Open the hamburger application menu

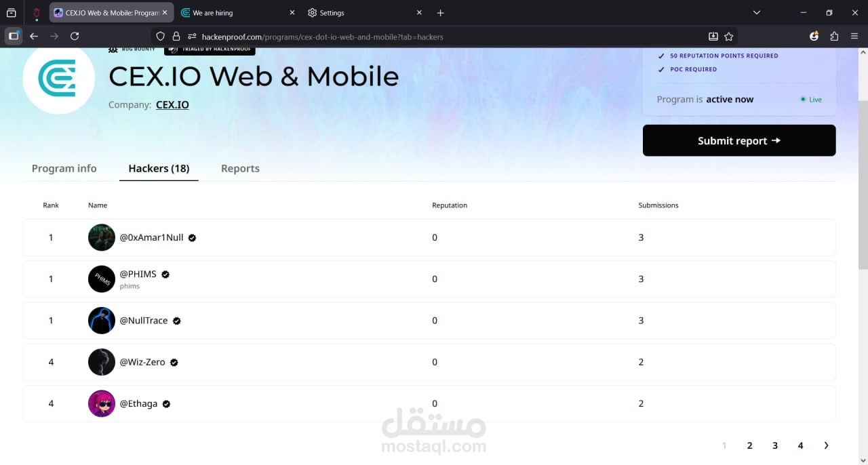point(854,36)
